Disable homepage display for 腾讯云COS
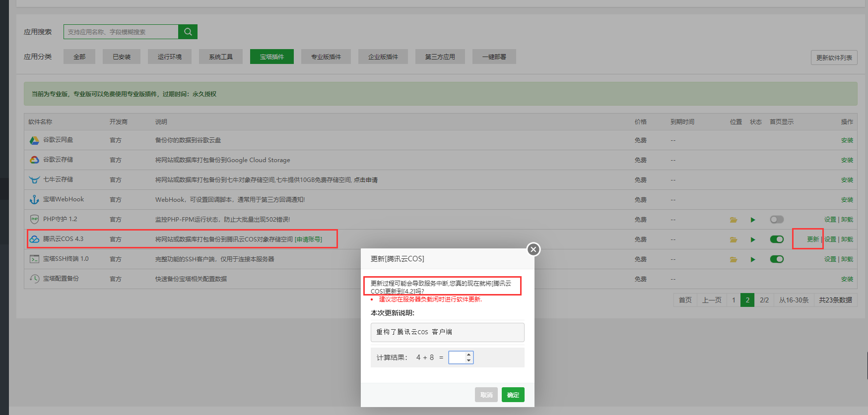868x415 pixels. (777, 239)
